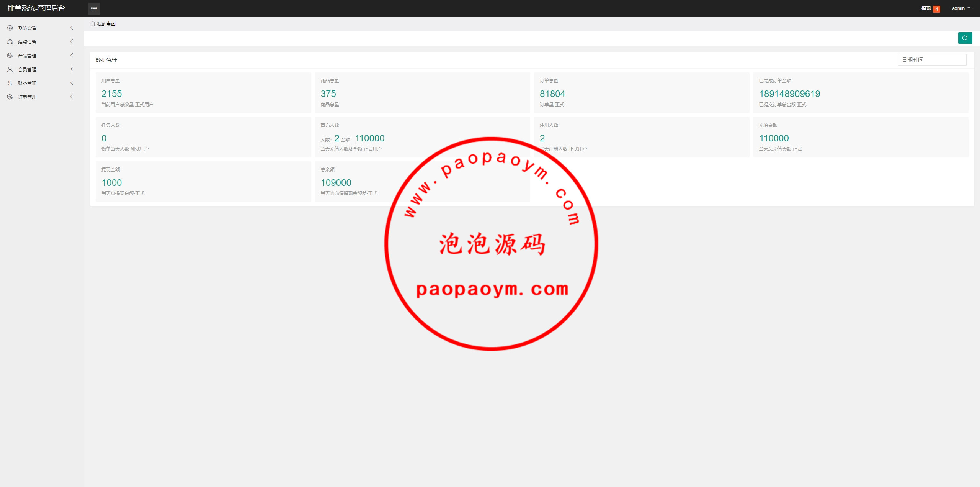980x487 pixels.
Task: Expand the 产品管理 chevron arrow
Action: coord(72,56)
